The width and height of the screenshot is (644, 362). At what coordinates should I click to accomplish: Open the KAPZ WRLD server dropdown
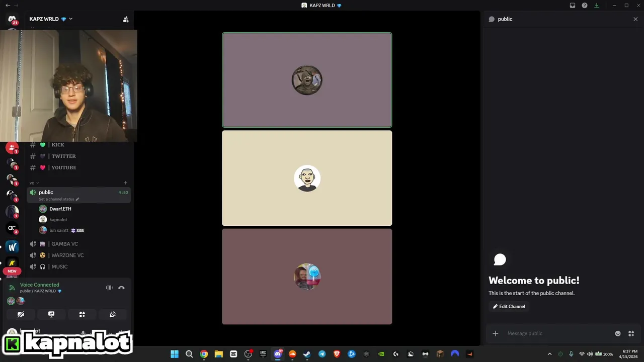pyautogui.click(x=51, y=19)
